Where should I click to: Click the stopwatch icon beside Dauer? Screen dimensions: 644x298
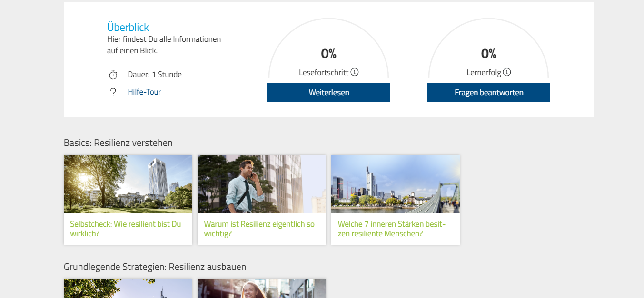[113, 75]
